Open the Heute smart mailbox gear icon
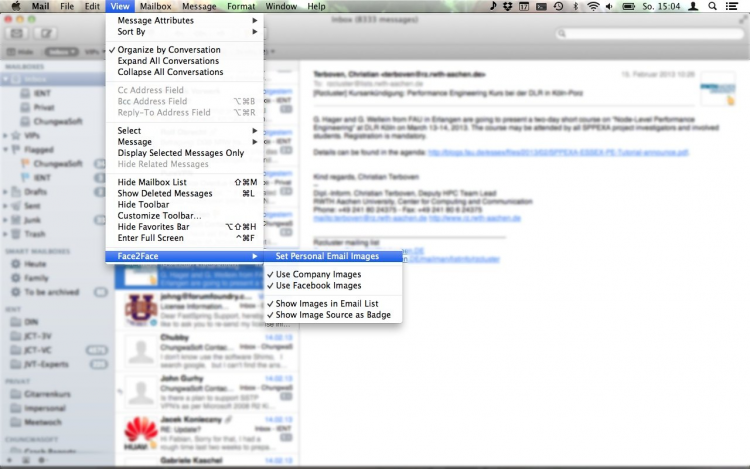Screen dimensions: 750x469 16,264
